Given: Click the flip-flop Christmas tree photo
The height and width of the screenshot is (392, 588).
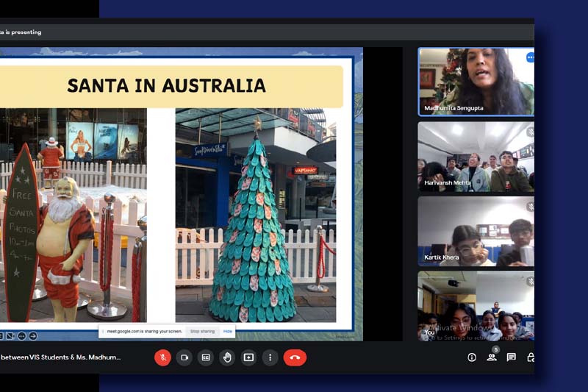Looking at the screenshot, I should click(256, 215).
